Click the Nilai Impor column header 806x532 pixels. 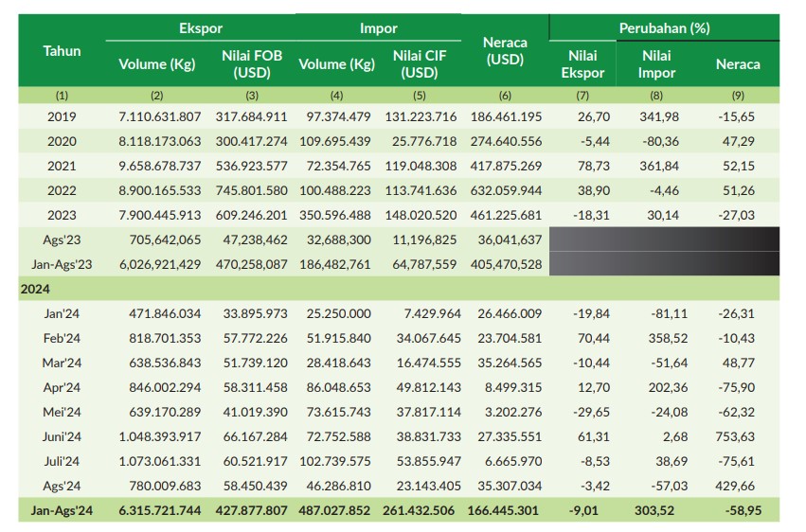point(657,64)
